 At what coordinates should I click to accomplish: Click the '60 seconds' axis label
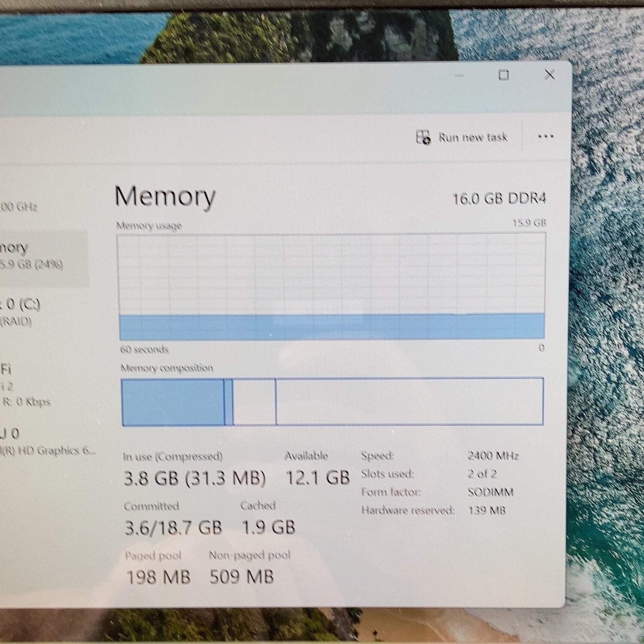point(144,349)
